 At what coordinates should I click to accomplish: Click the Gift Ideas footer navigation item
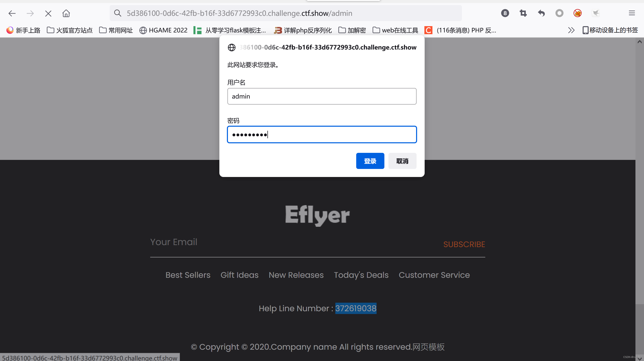tap(239, 275)
